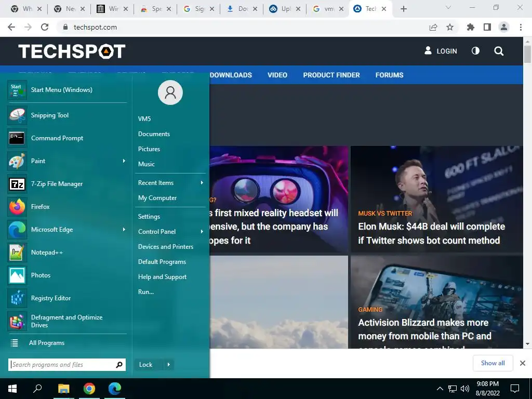Open Devices and Printers

(166, 247)
